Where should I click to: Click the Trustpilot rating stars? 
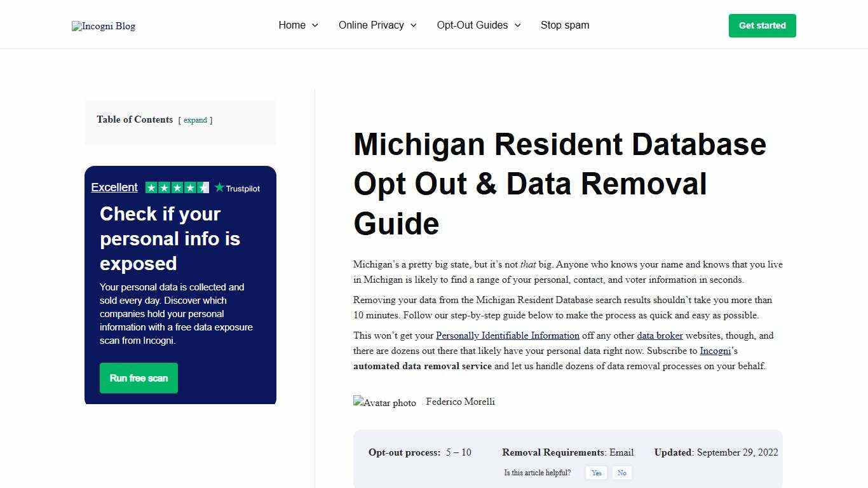click(x=178, y=187)
